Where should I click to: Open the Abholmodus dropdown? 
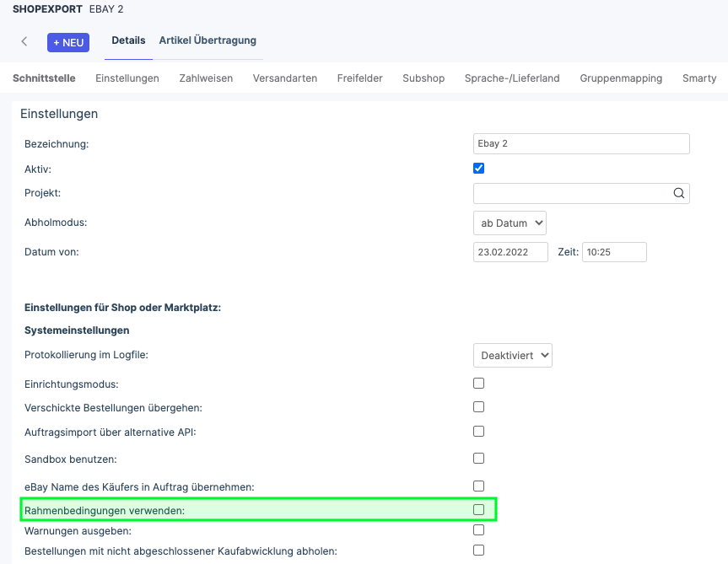(x=510, y=223)
